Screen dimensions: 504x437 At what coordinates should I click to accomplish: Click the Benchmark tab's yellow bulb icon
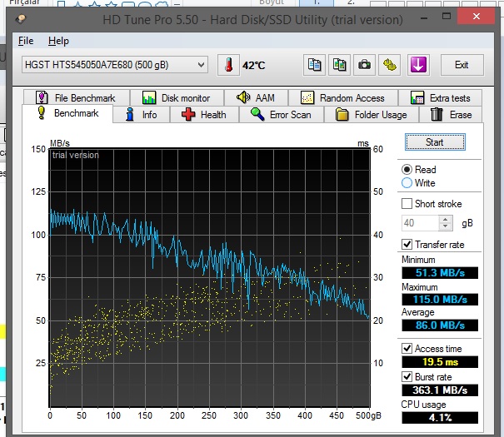tap(41, 112)
